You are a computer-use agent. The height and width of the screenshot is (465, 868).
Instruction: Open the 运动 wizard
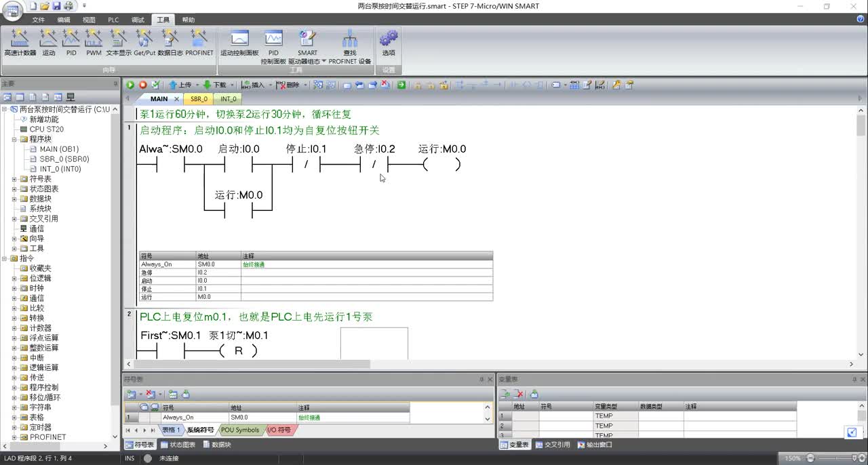point(48,42)
